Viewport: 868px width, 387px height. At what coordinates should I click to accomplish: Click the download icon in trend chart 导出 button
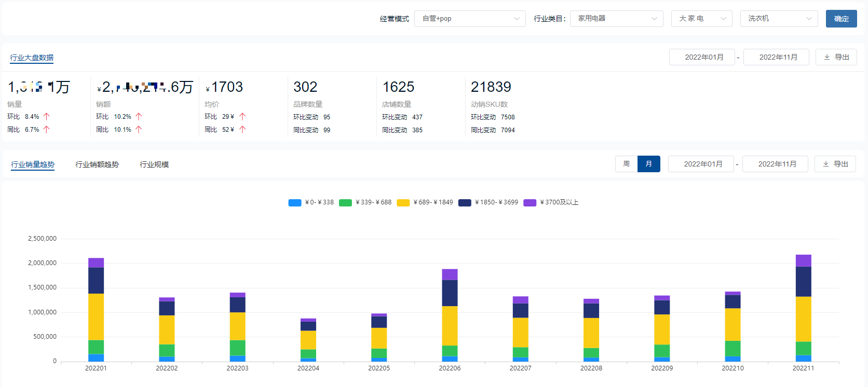coord(826,164)
